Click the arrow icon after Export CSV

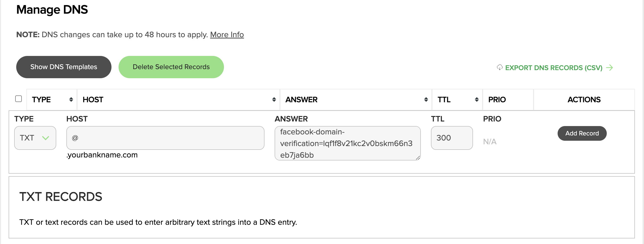tap(610, 68)
